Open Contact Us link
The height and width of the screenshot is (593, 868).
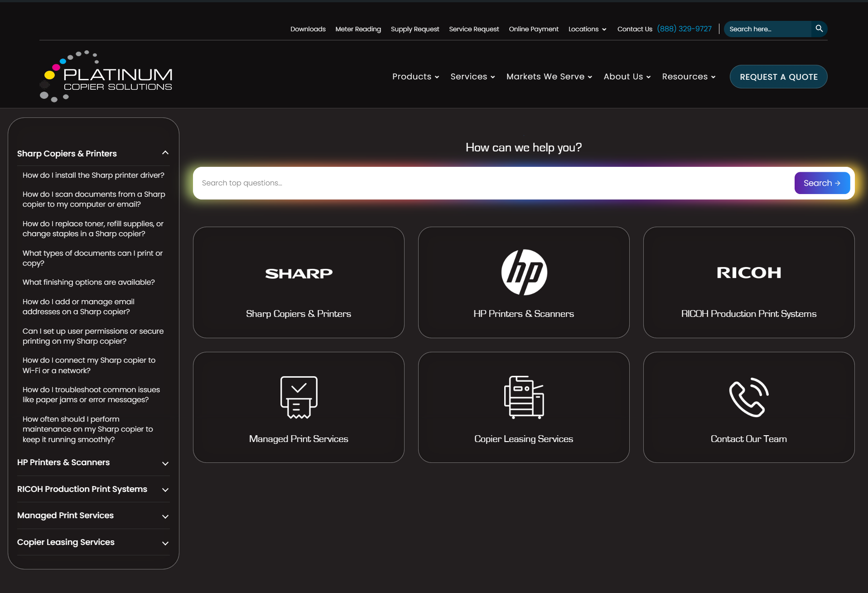(x=635, y=29)
